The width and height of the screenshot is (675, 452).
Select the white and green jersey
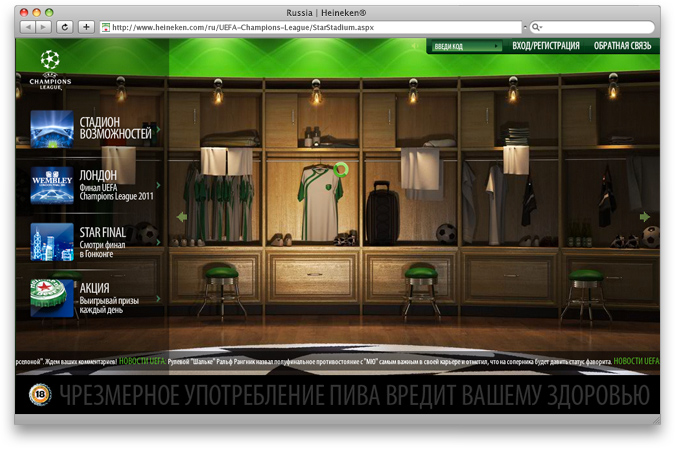click(x=319, y=203)
